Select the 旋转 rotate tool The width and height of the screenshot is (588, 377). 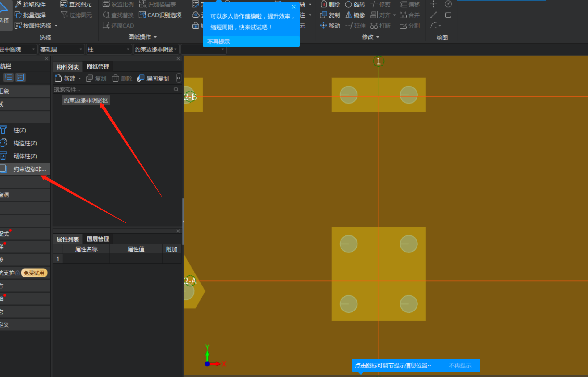point(355,4)
